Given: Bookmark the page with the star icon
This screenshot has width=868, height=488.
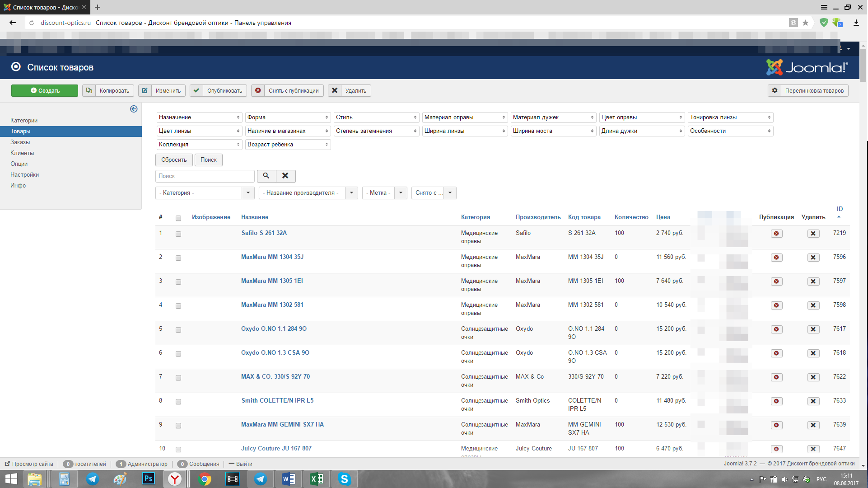Looking at the screenshot, I should click(805, 23).
